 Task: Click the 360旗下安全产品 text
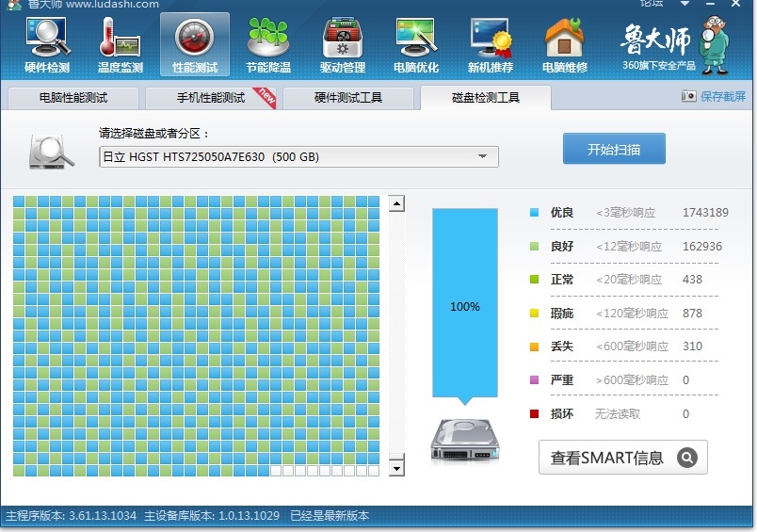pos(658,65)
